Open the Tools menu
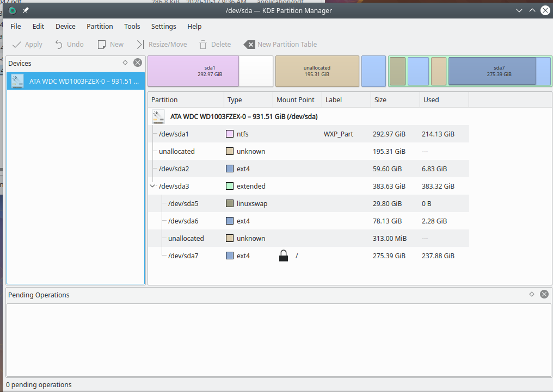This screenshot has height=392, width=553. pos(132,26)
